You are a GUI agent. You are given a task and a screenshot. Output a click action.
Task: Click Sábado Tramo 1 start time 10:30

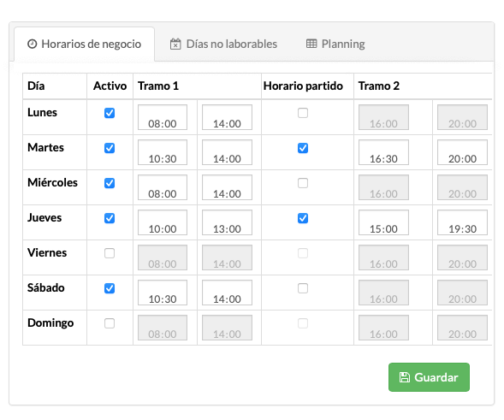[x=163, y=293]
